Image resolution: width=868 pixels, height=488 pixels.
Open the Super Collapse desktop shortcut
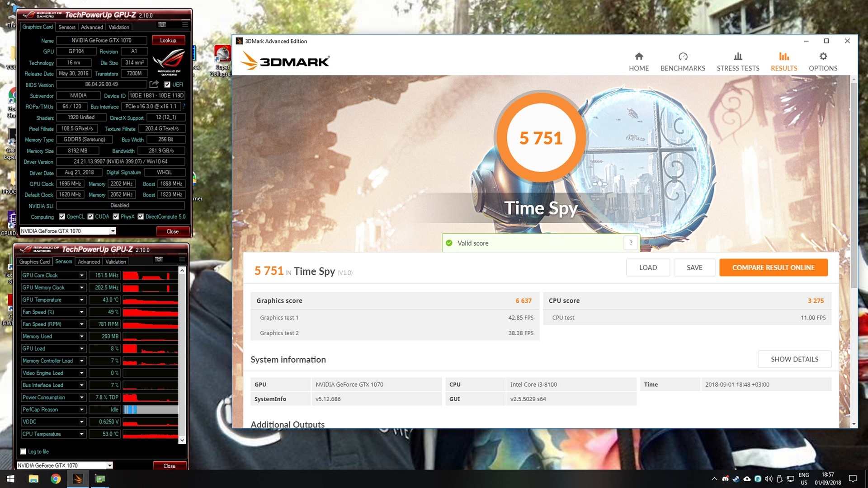pos(222,61)
